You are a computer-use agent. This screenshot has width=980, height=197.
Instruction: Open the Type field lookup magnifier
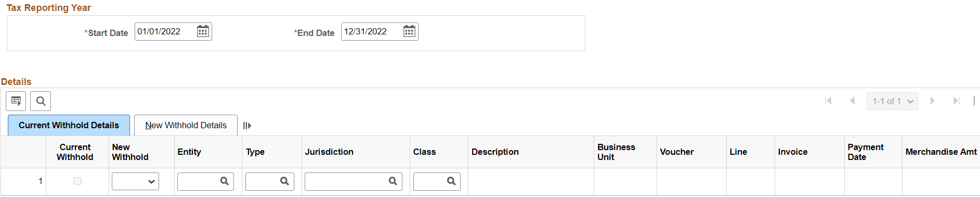(284, 181)
